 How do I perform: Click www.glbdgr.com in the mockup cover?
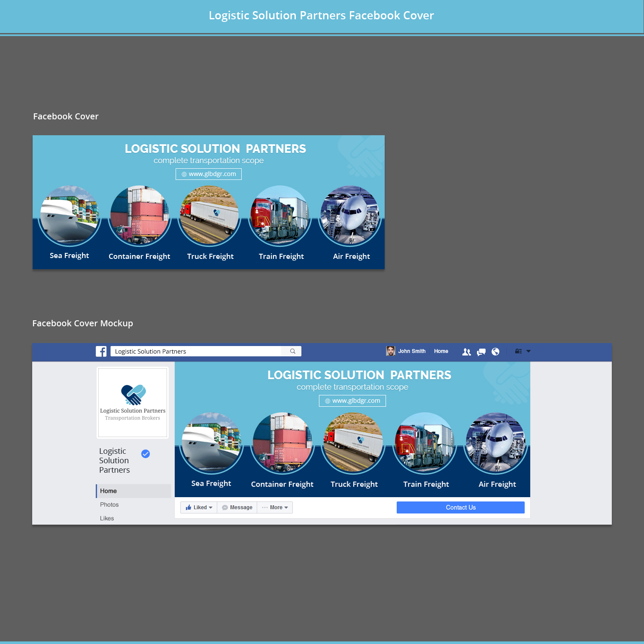pyautogui.click(x=352, y=401)
